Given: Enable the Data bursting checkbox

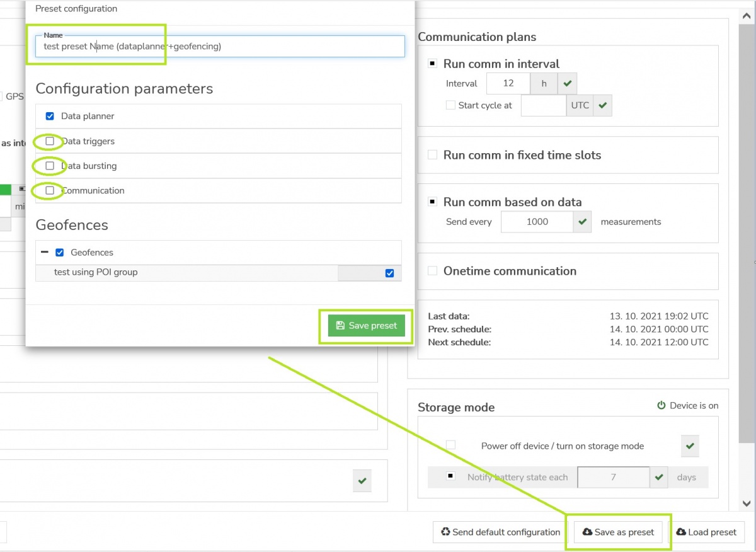Looking at the screenshot, I should pyautogui.click(x=50, y=166).
